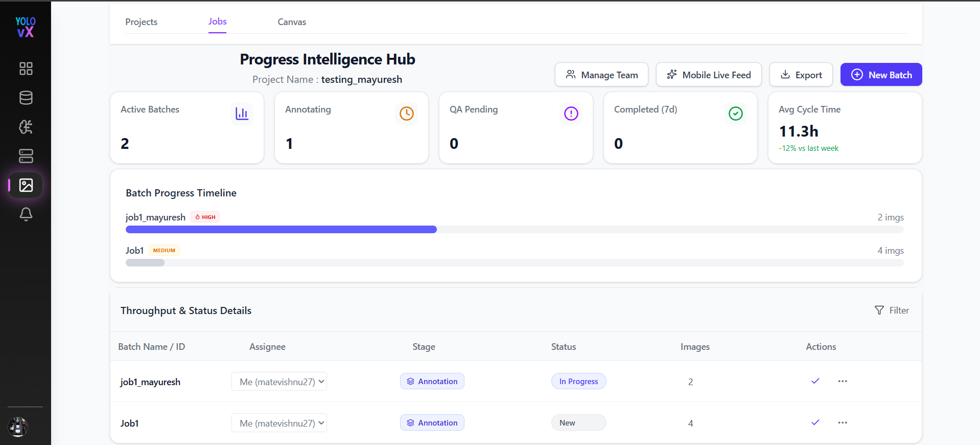Click the MEDIUM priority badge
The height and width of the screenshot is (445, 980).
(x=164, y=250)
